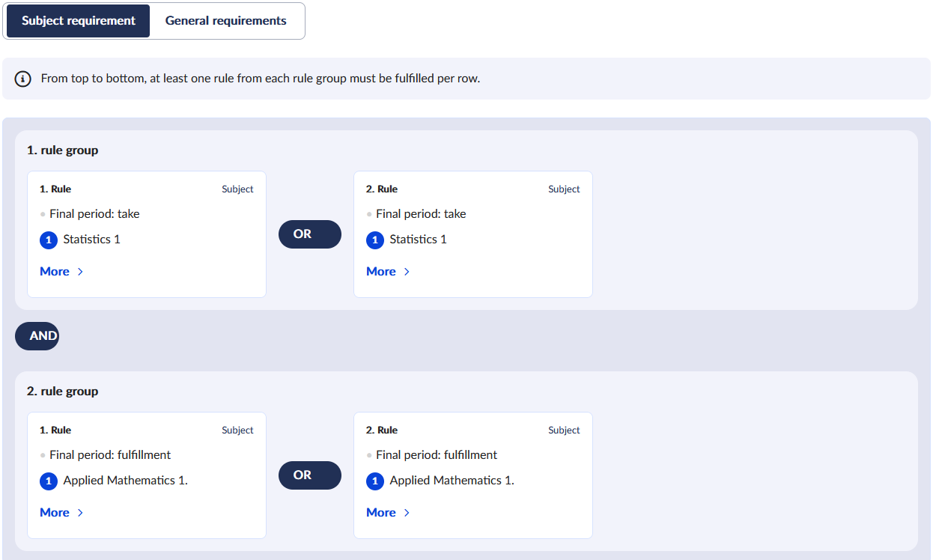
Task: Switch to the Subject requirement tab
Action: [x=79, y=21]
